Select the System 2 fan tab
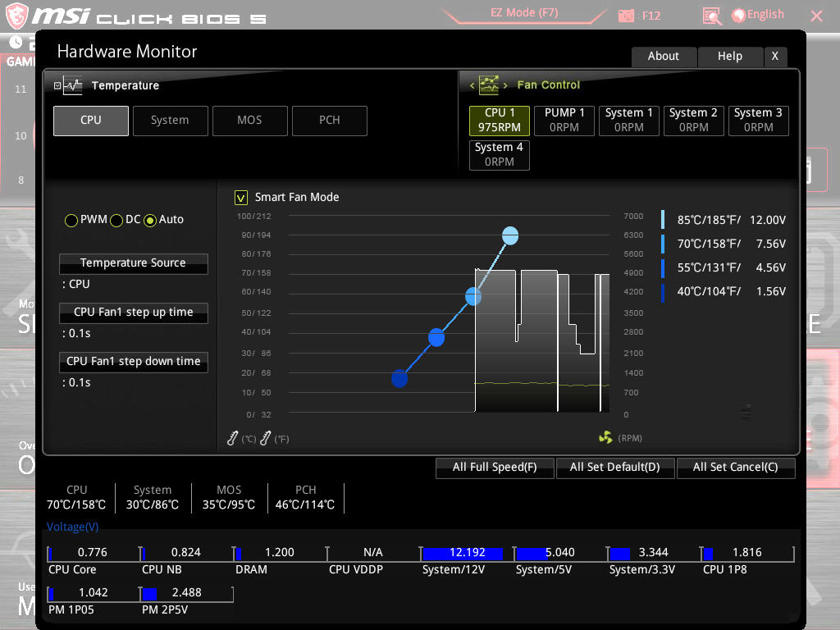The height and width of the screenshot is (630, 840). pos(694,121)
